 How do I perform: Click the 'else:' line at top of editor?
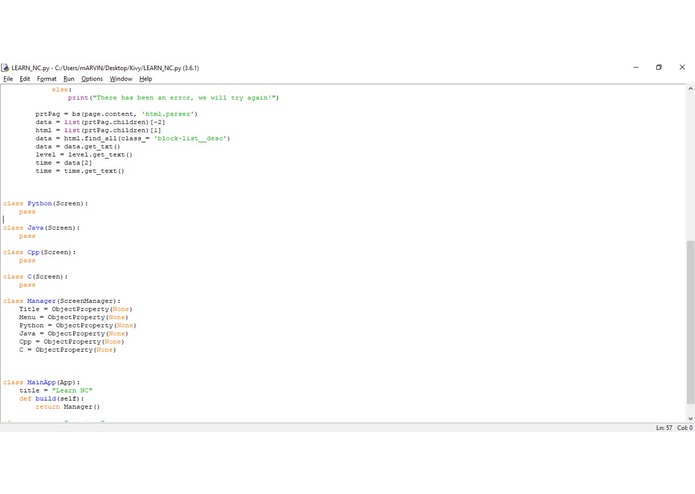click(62, 89)
